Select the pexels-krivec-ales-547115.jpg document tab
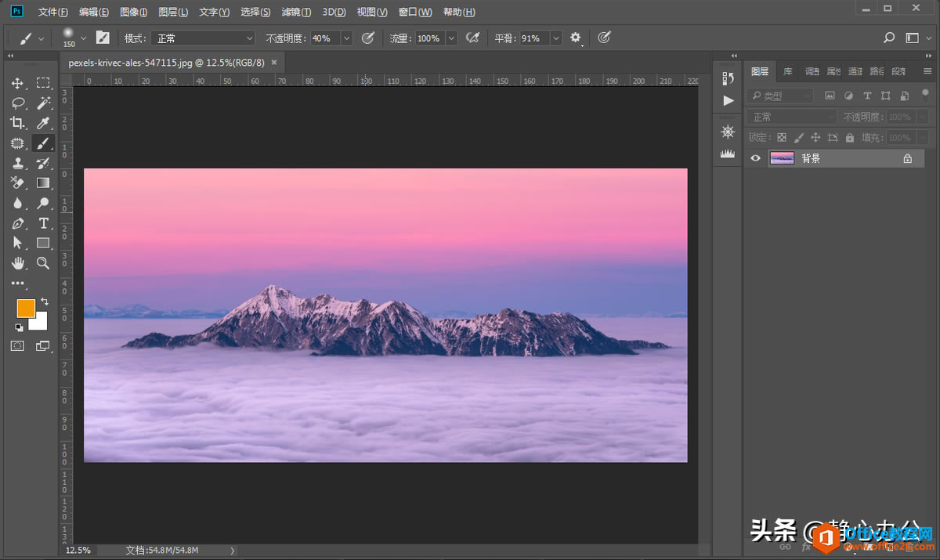The width and height of the screenshot is (940, 560). (x=167, y=63)
